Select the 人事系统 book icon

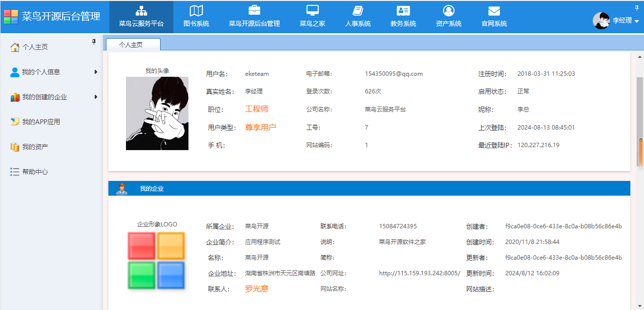coord(358,11)
